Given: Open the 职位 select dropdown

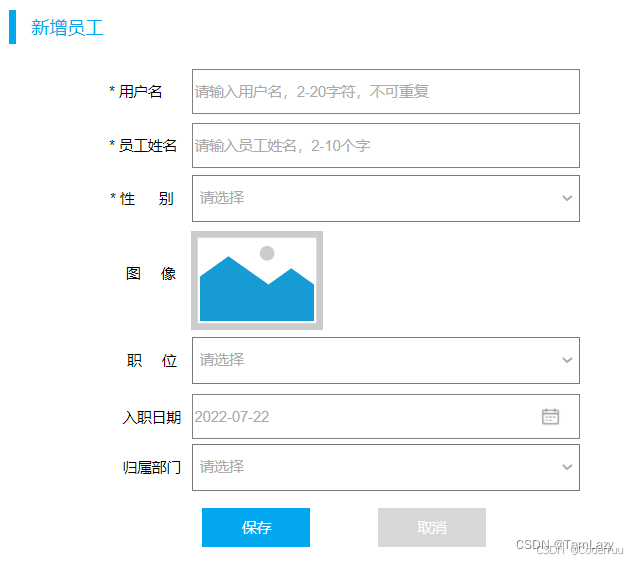Looking at the screenshot, I should (386, 360).
